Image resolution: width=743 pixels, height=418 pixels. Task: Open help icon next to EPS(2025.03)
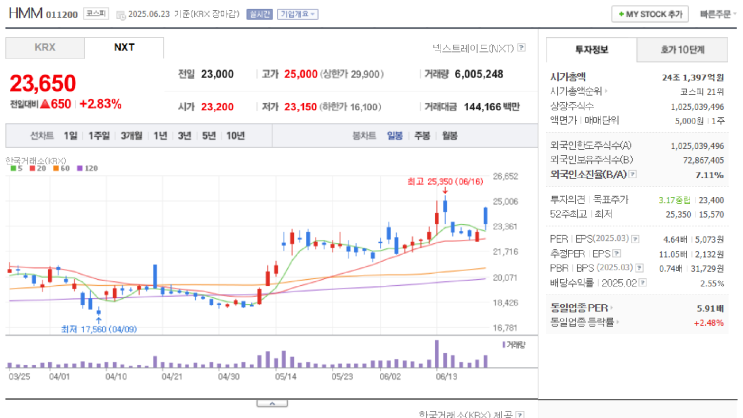[x=635, y=239]
